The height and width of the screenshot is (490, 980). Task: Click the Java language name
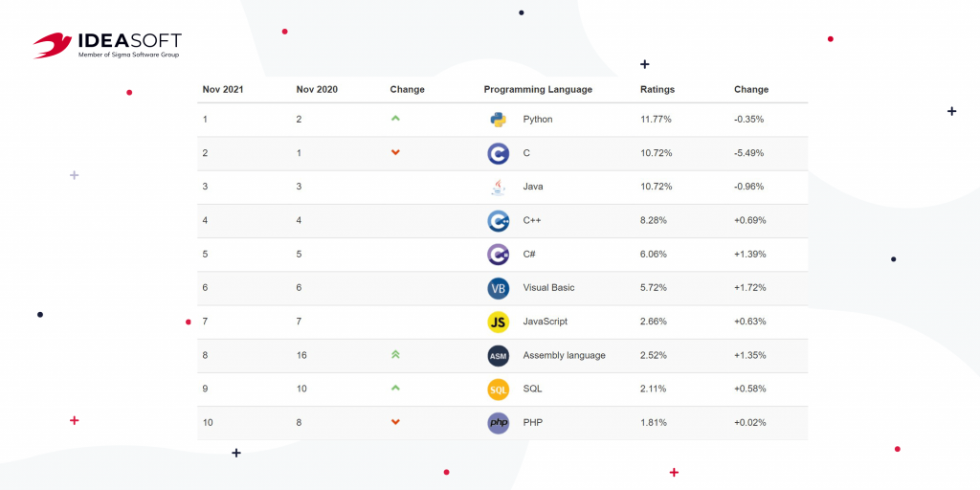532,187
